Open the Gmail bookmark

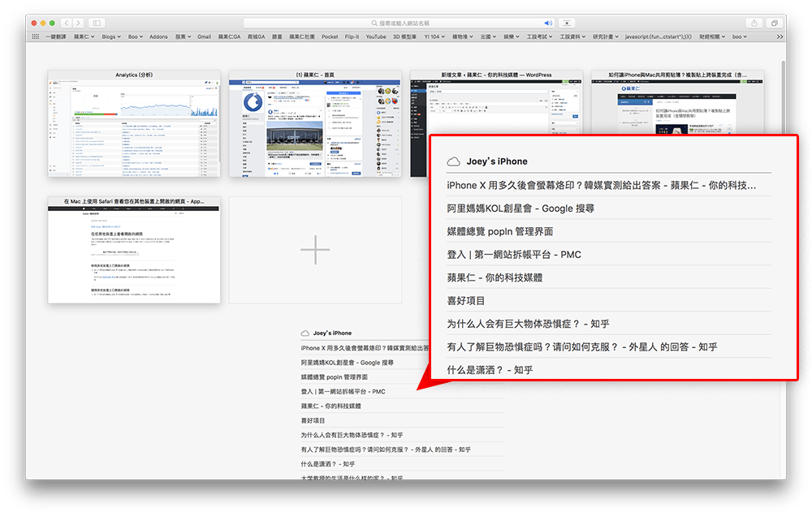(204, 37)
